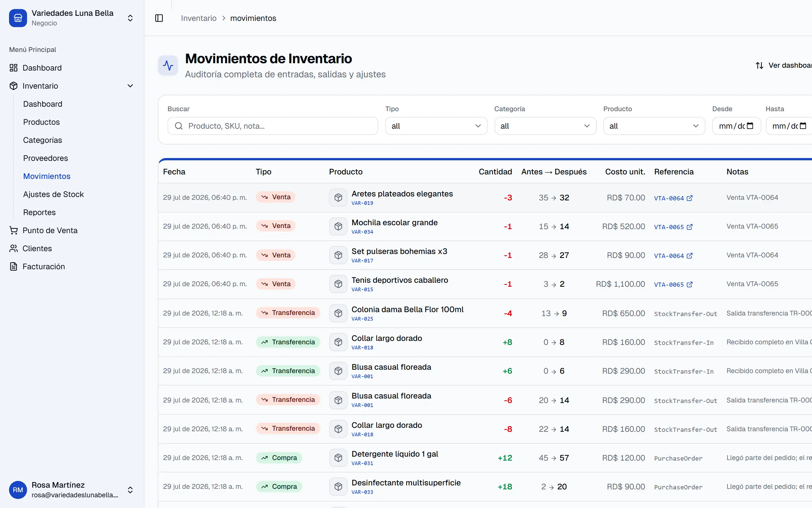Click the Punto de Venta cart icon
The image size is (812, 508).
click(x=14, y=231)
